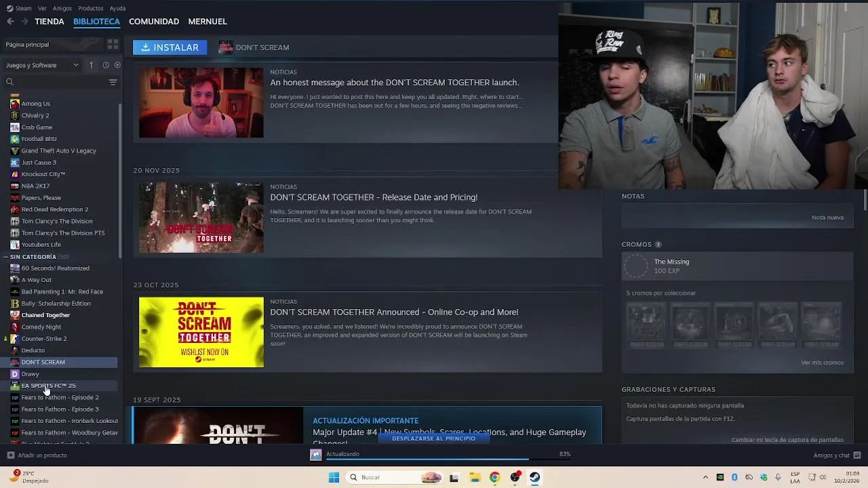Click the yellow Don't Scream Together thumbnail
This screenshot has height=488, width=868.
point(201,332)
